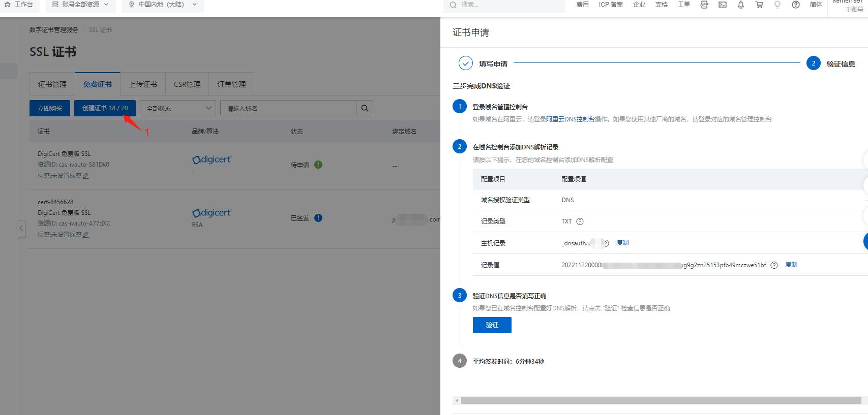This screenshot has width=868, height=415.
Task: Copy the 主机记录 host record
Action: [622, 243]
